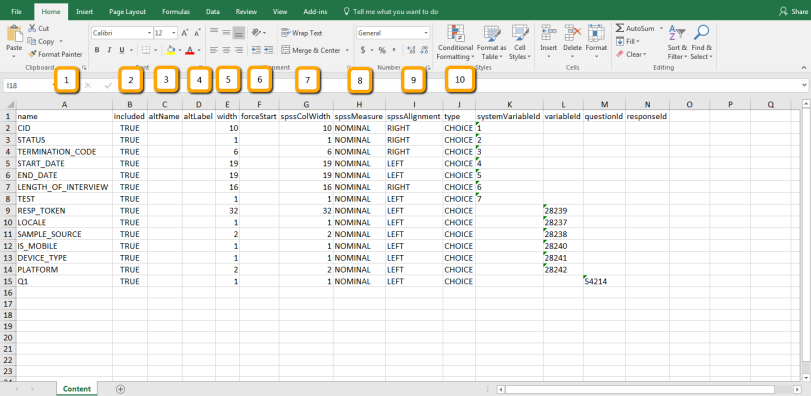
Task: Open Find & Select magnifier
Action: 701,42
